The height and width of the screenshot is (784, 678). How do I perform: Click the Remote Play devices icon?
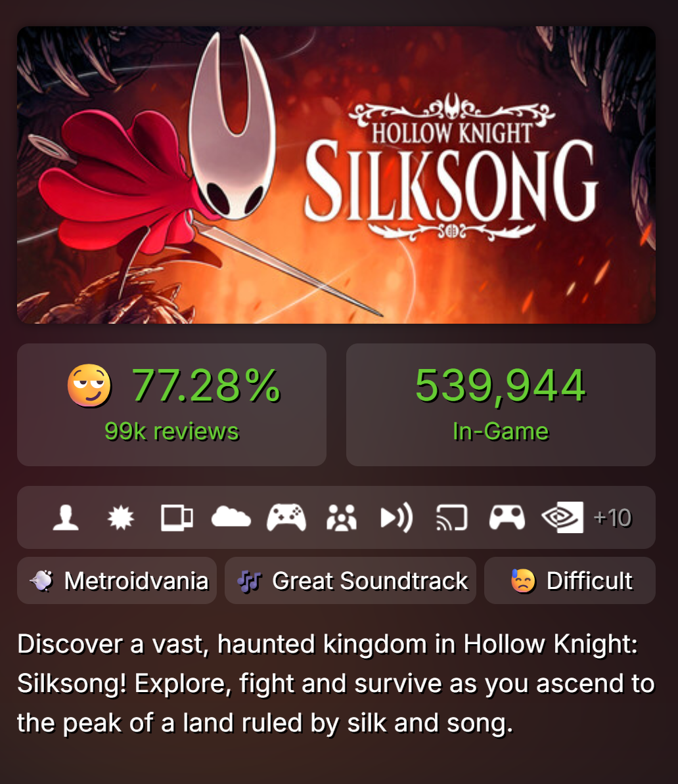177,517
